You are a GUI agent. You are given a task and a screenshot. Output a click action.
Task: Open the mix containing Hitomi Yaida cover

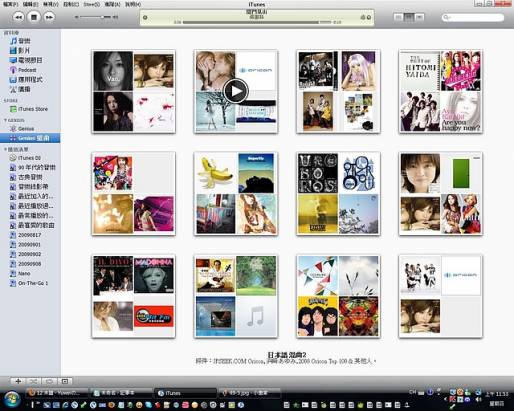440,92
